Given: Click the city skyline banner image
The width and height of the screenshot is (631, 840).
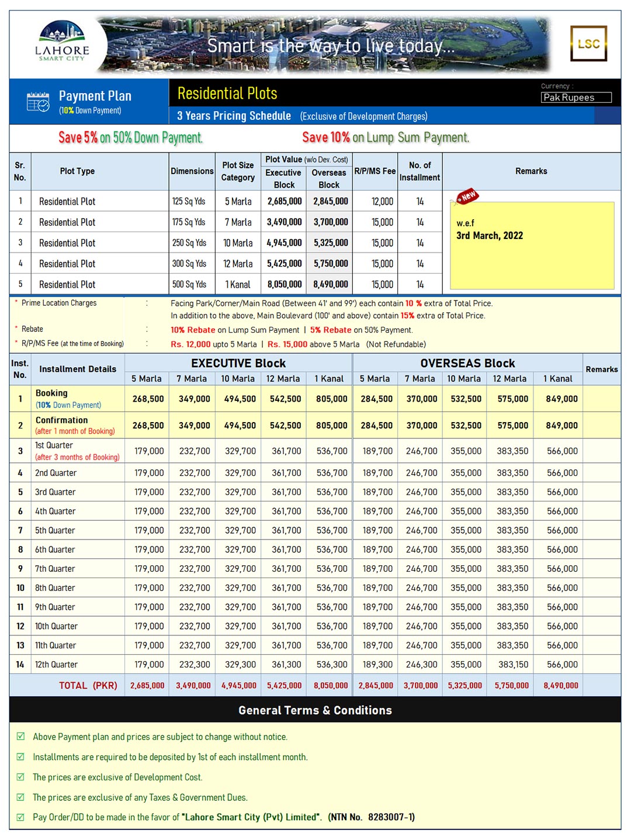Looking at the screenshot, I should [327, 45].
